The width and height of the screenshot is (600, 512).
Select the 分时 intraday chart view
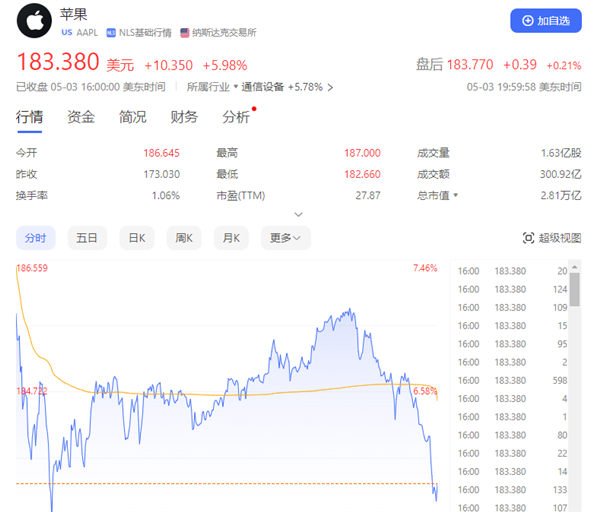(x=36, y=238)
